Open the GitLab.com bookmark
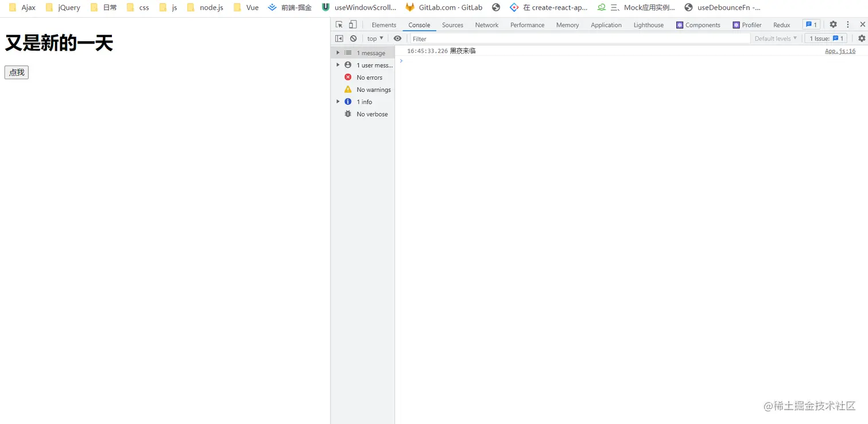 coord(444,7)
